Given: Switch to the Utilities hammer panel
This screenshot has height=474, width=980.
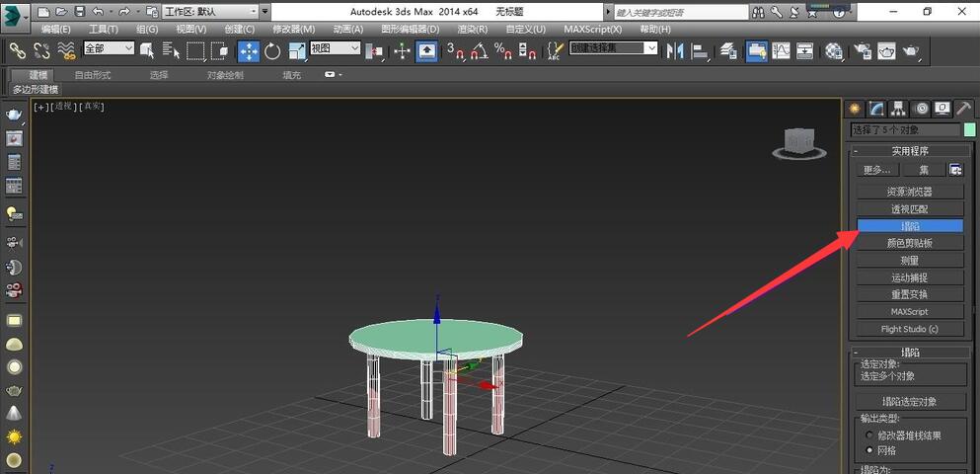Looking at the screenshot, I should (x=962, y=109).
